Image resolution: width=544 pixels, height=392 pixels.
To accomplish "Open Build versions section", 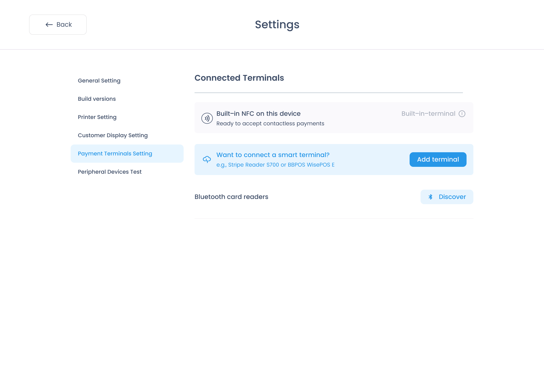I will point(97,99).
